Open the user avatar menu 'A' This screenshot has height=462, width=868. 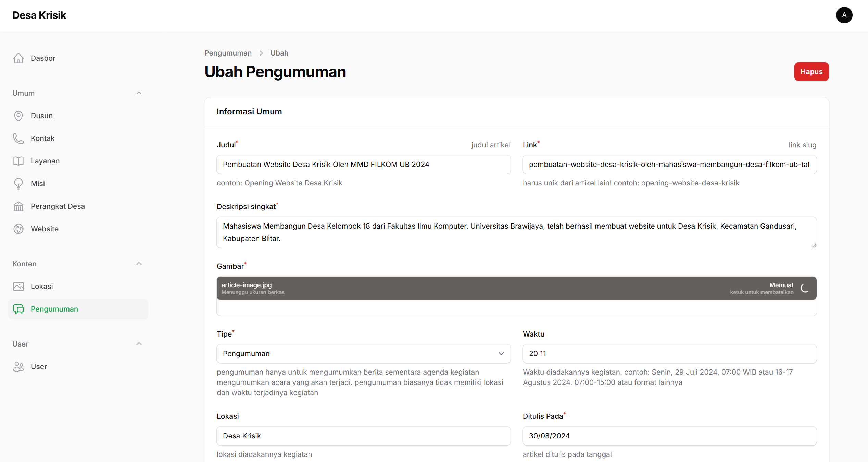point(844,15)
